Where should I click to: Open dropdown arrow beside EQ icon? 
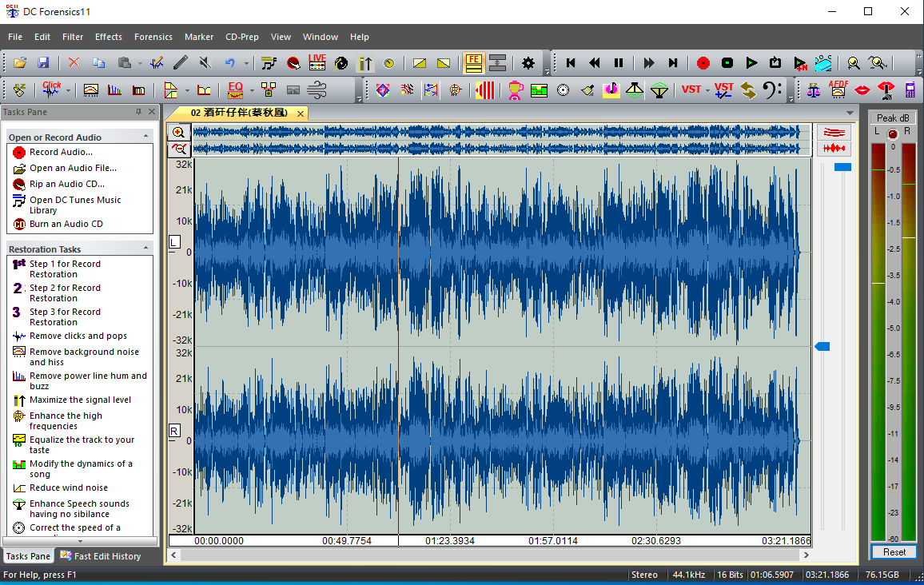point(252,90)
